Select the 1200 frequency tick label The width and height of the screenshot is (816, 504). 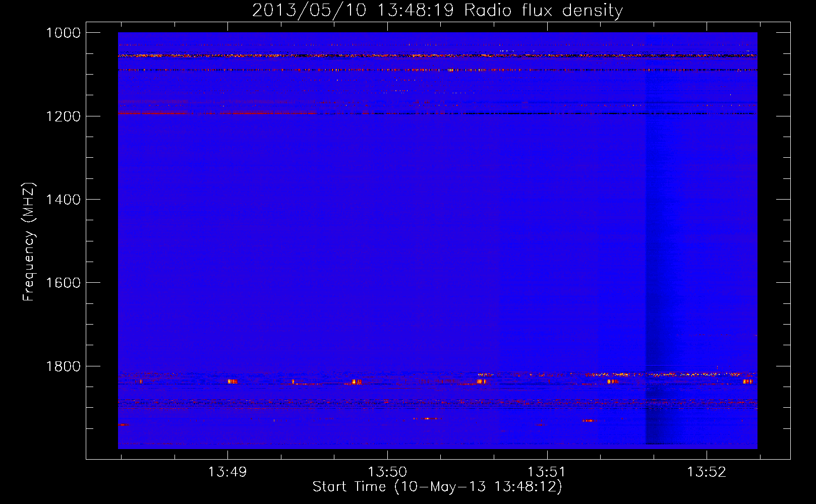[x=63, y=116]
